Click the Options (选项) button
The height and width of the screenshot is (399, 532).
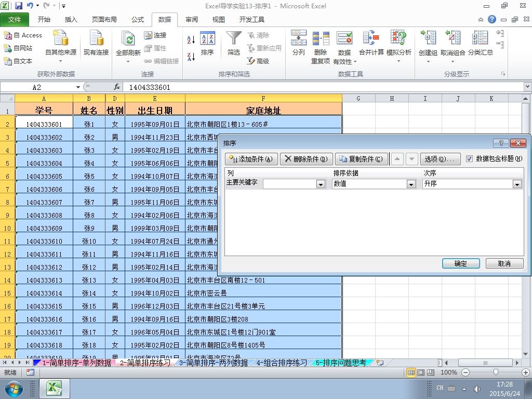[441, 159]
